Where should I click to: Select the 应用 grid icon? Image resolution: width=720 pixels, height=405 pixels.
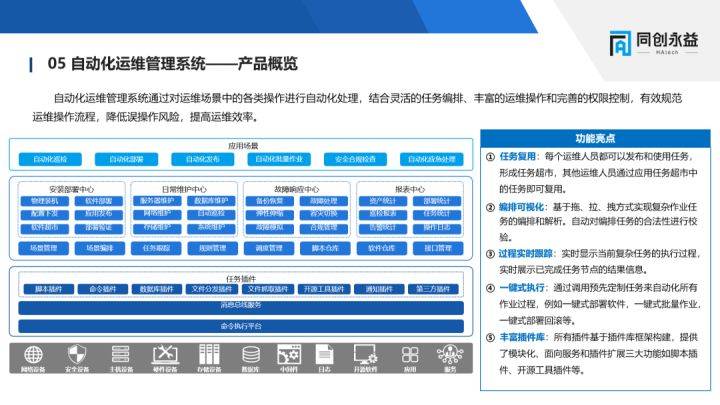pos(410,355)
